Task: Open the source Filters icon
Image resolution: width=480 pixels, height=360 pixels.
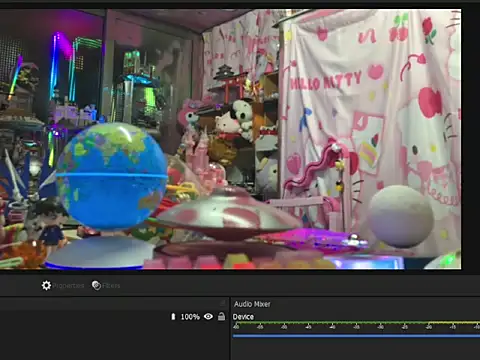Action: point(96,285)
